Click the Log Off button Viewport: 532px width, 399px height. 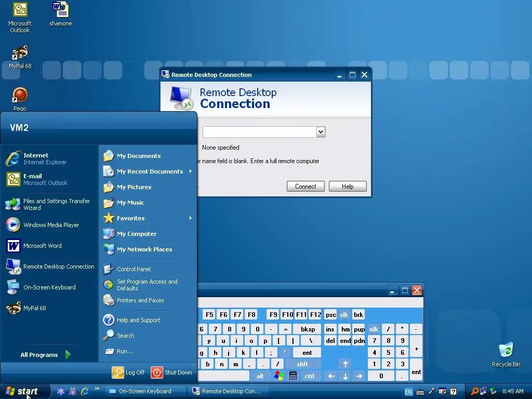(128, 373)
